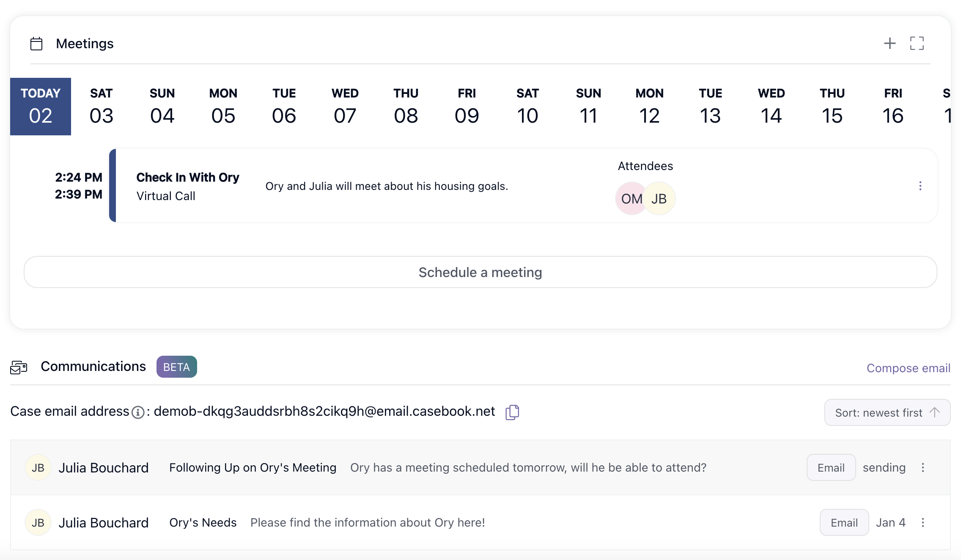This screenshot has height=560, width=961.
Task: Pick FRI 09 in the calendar strip
Action: 467,107
